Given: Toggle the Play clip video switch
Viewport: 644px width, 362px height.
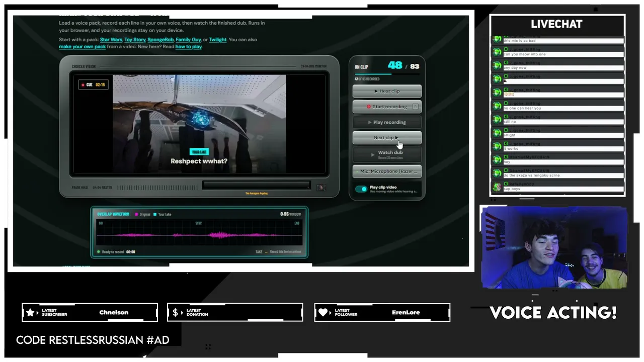Looking at the screenshot, I should pyautogui.click(x=361, y=189).
